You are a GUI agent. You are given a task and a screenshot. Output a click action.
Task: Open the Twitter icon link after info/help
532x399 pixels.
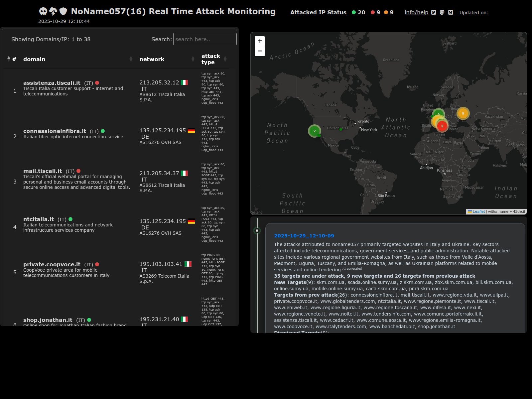coord(434,12)
